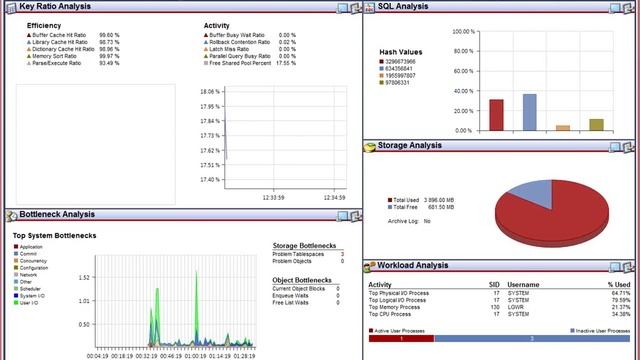Click the Memory Sort Ratio triangle marker

29,56
